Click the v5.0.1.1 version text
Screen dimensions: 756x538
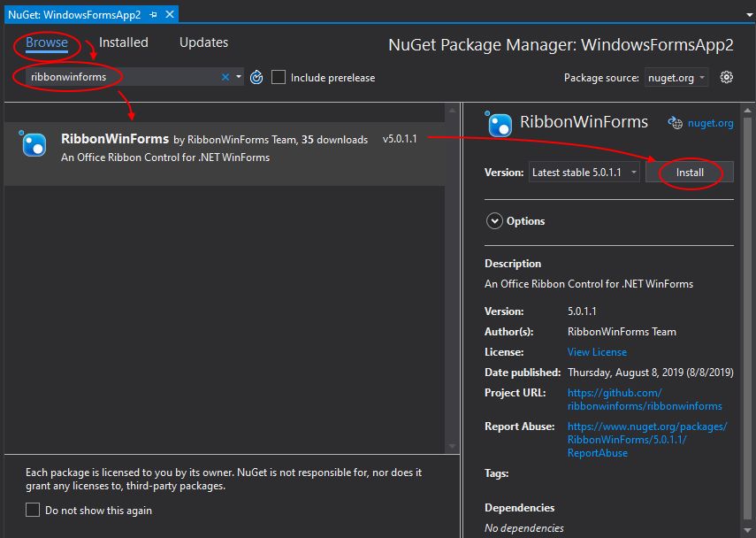coord(400,139)
